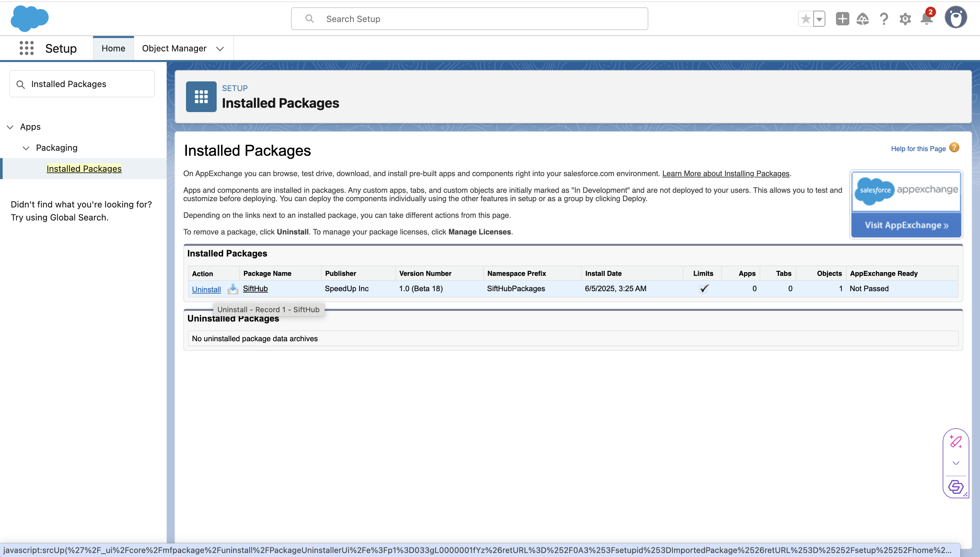Open the Trailhead guidance icon
This screenshot has width=980, height=557.
pyautogui.click(x=863, y=19)
